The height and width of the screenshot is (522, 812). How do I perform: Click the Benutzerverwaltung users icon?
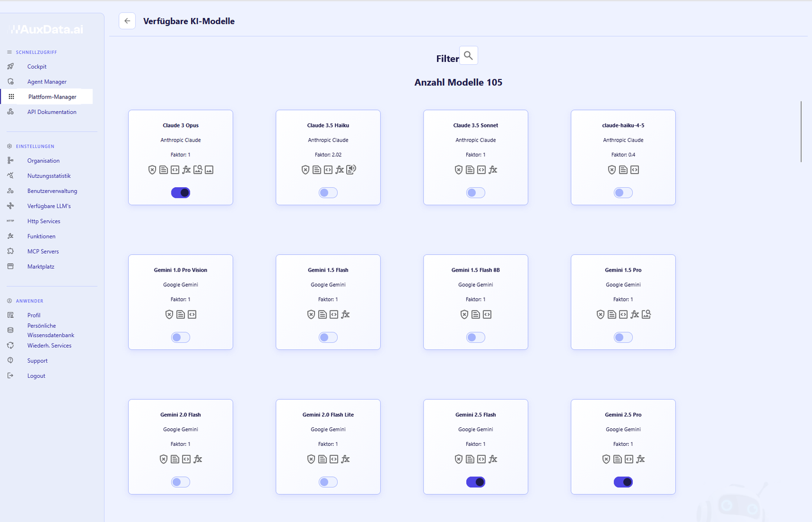[10, 191]
